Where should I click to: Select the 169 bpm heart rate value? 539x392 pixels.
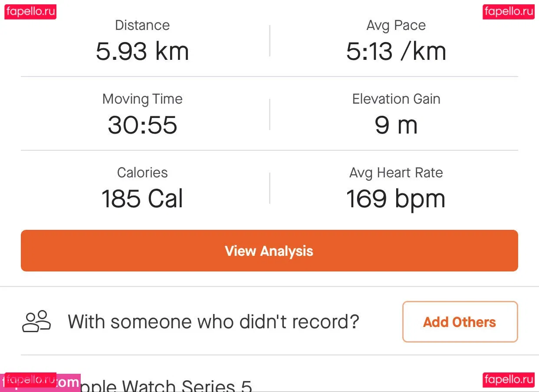[396, 199]
